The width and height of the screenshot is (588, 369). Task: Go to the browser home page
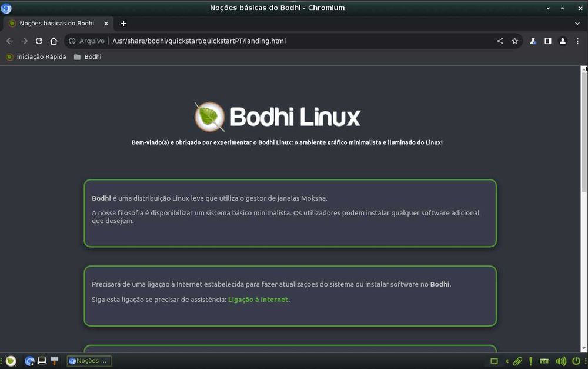point(54,41)
